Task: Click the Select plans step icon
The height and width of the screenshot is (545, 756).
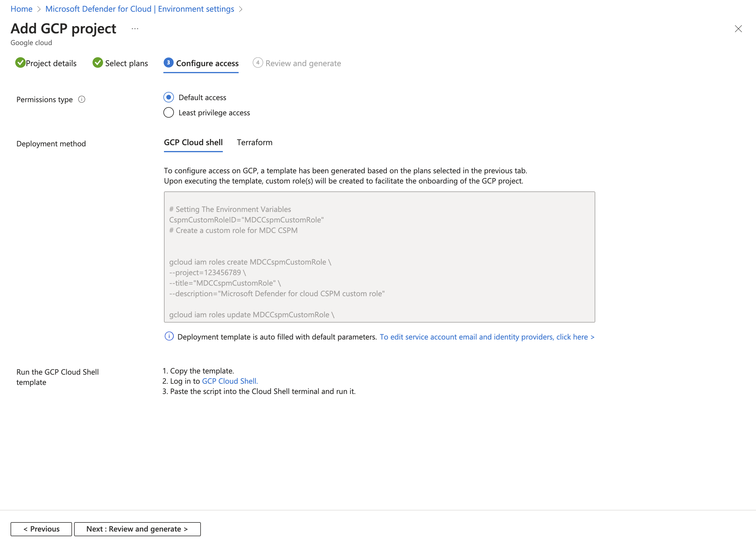Action: (x=97, y=63)
